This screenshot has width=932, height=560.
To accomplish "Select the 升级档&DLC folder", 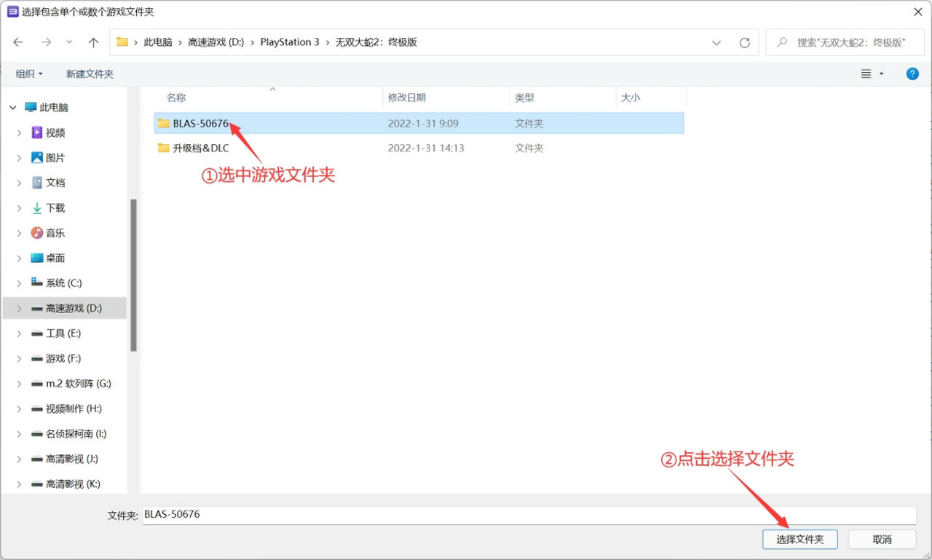I will click(x=419, y=148).
